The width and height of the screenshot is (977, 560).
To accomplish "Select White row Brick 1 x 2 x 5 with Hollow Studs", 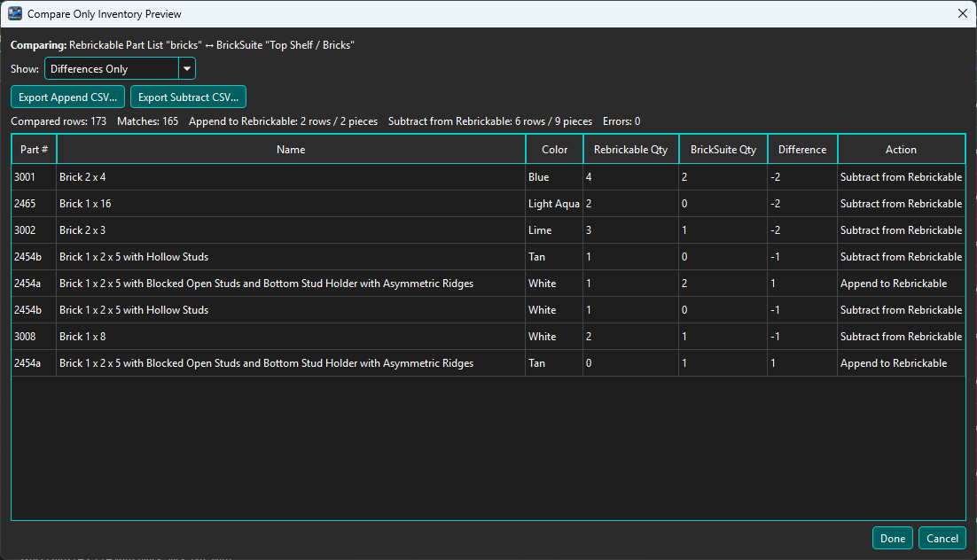I will 291,309.
